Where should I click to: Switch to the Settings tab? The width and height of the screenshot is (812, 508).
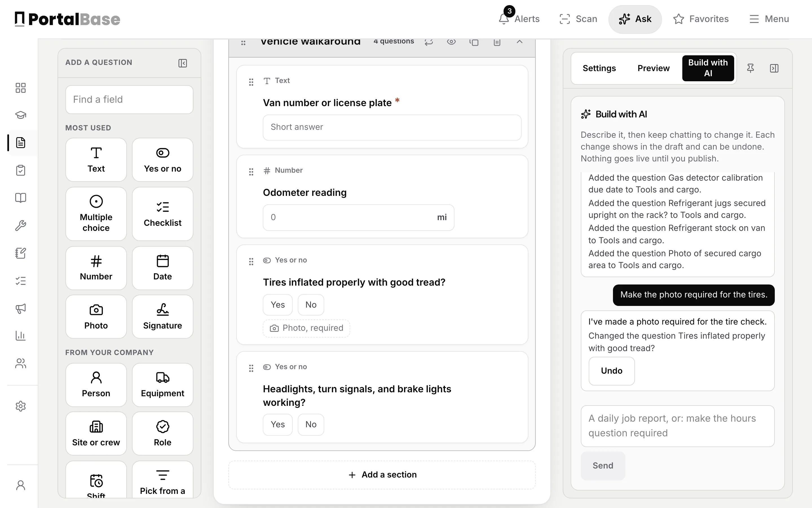[599, 68]
